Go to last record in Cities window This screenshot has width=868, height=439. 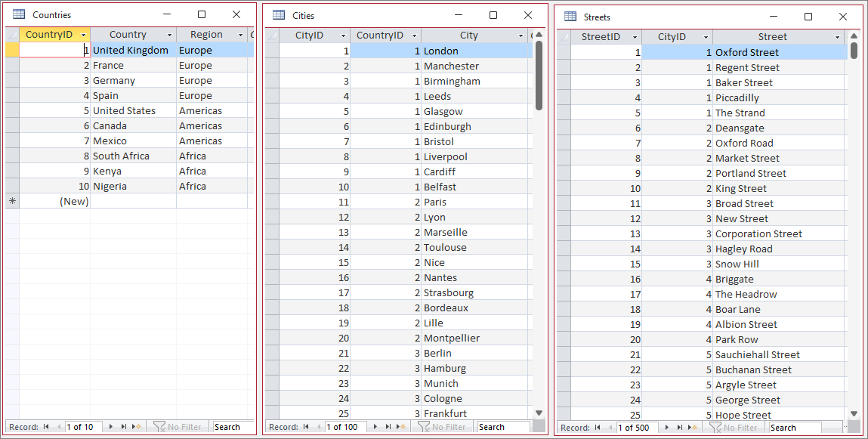click(388, 427)
